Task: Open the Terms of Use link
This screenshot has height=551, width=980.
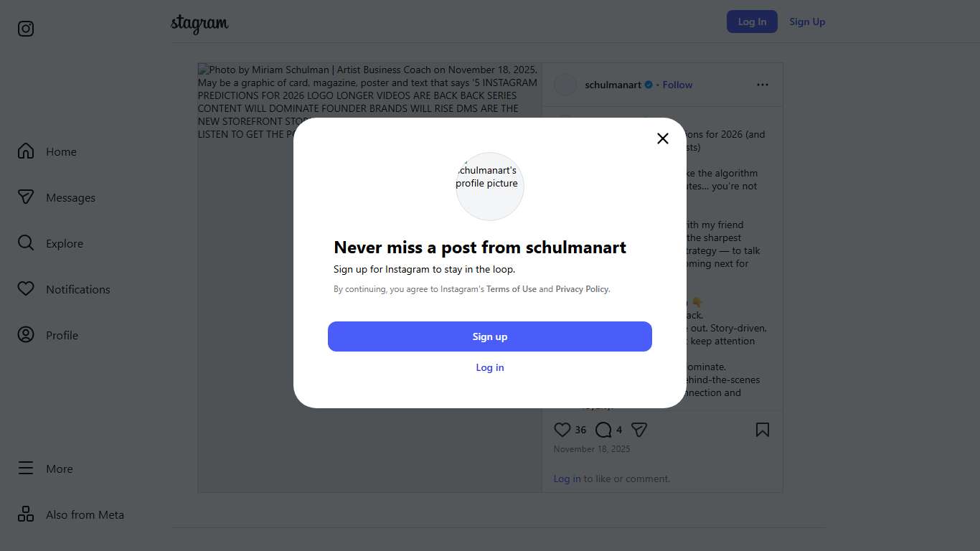Action: point(512,289)
